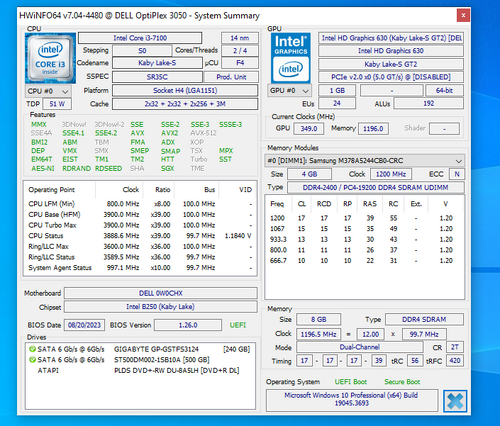Select the GIGABYTE GP-GSTFS3124 drive entry
This screenshot has width=500, height=426.
140,349
